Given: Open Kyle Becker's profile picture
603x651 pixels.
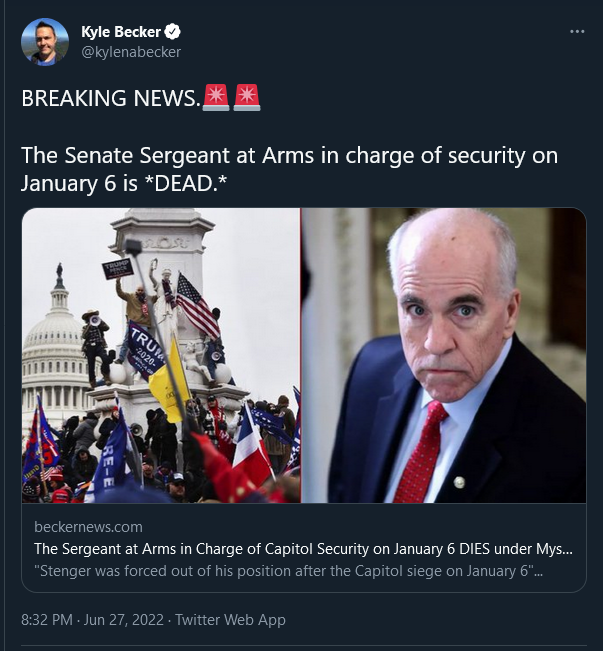Looking at the screenshot, I should (45, 42).
